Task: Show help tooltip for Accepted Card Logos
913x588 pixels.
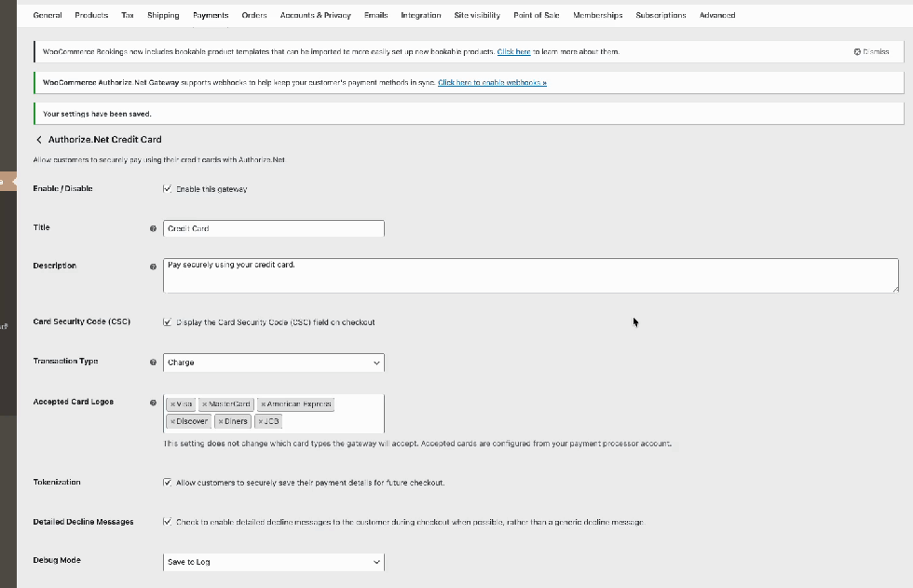Action: pos(153,403)
